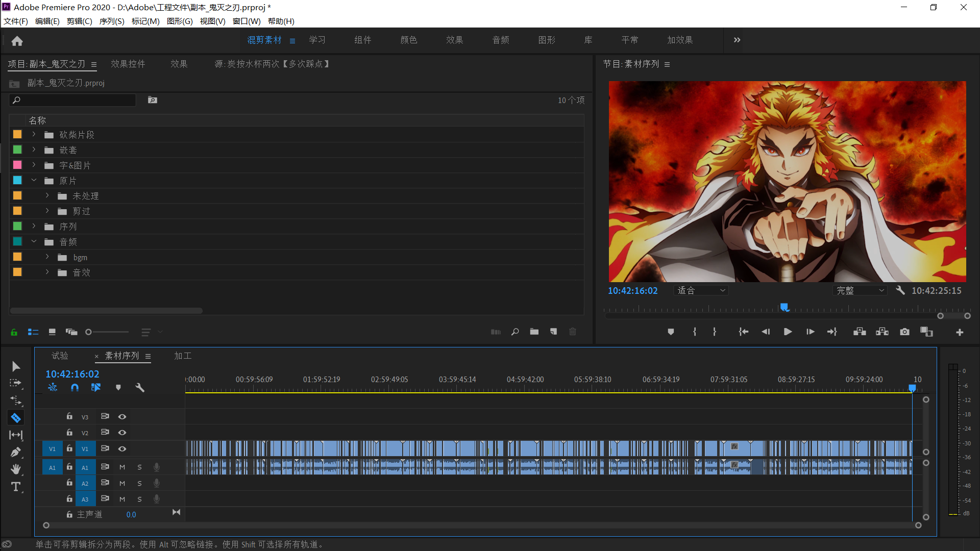
Task: Collapse the 原片 bin
Action: [34, 181]
